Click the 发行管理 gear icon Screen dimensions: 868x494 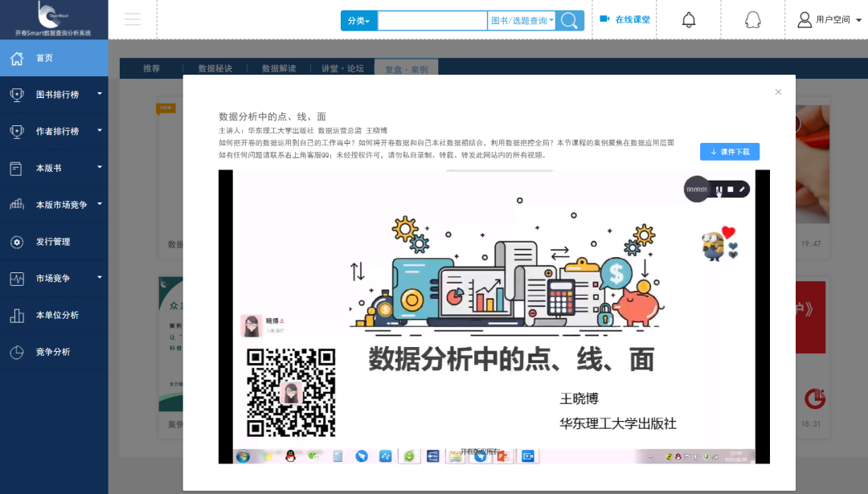[17, 242]
